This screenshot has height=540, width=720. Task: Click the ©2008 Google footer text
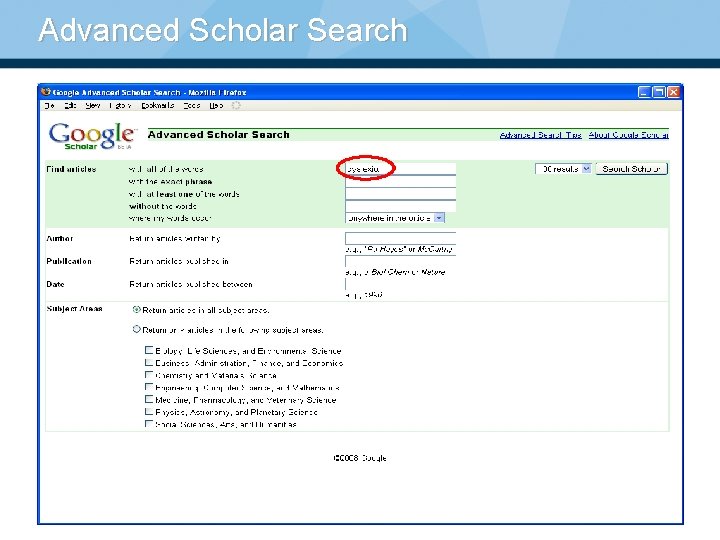[360, 458]
